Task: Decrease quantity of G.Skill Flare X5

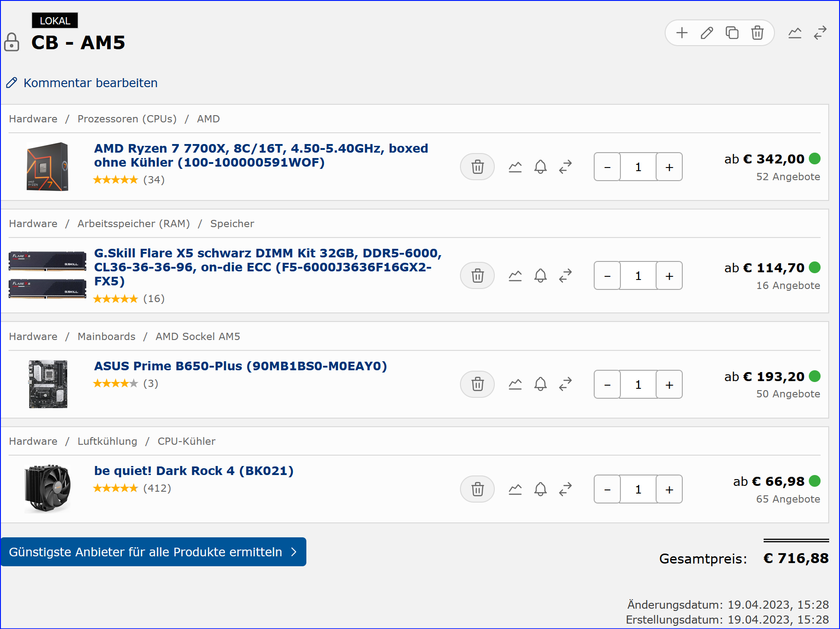Action: point(607,275)
